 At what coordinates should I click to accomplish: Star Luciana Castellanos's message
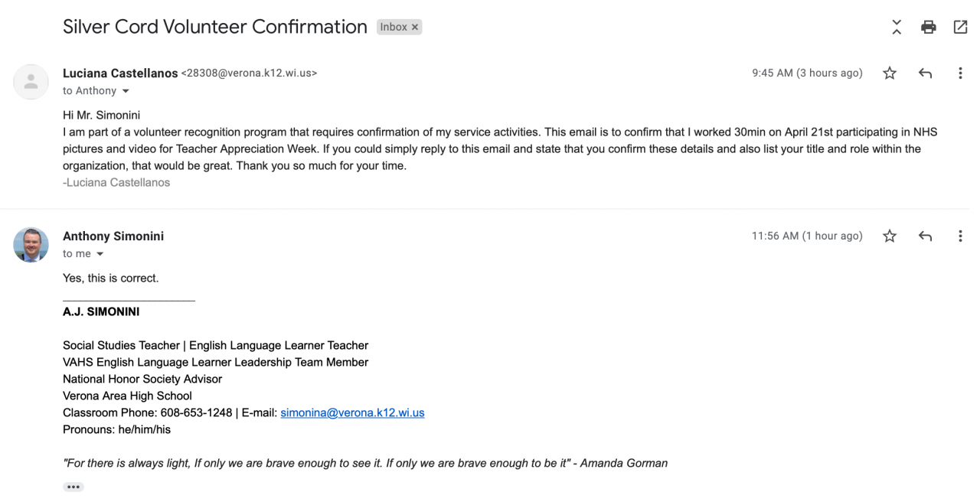point(890,73)
